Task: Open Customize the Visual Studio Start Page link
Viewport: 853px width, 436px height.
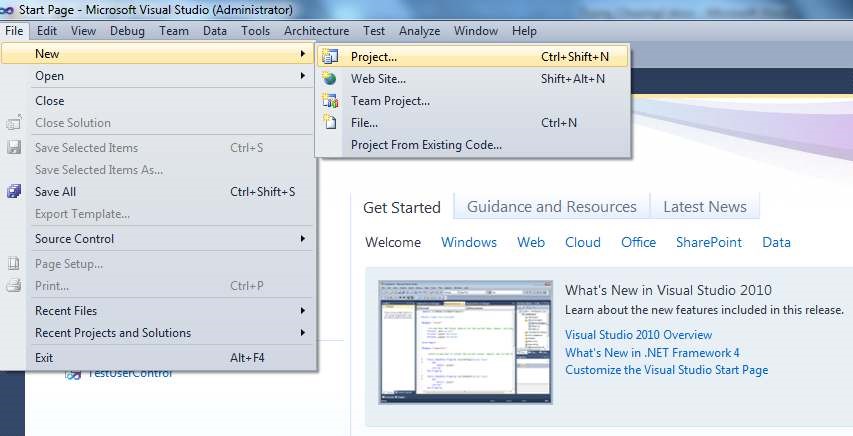Action: [666, 370]
